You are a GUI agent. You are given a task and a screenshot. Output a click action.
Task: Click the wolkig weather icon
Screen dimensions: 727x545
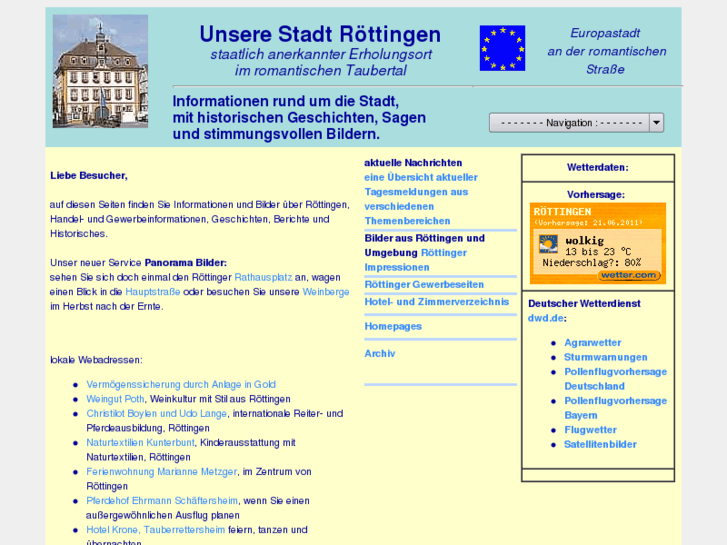548,244
